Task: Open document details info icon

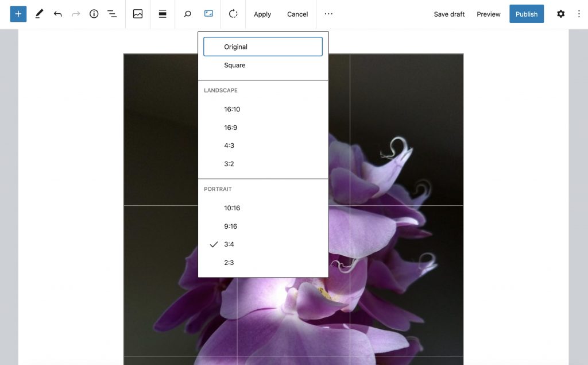Action: 94,14
